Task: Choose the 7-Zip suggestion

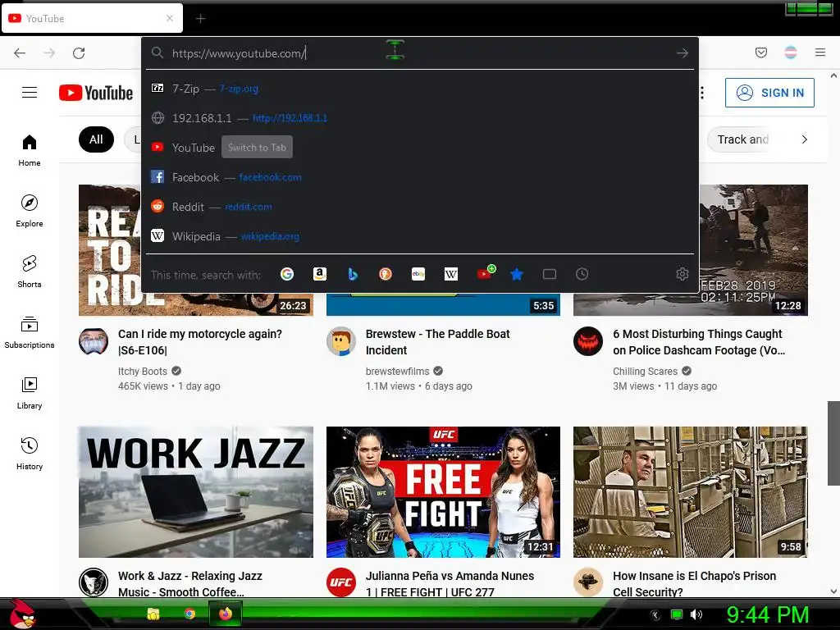Action: click(x=419, y=89)
